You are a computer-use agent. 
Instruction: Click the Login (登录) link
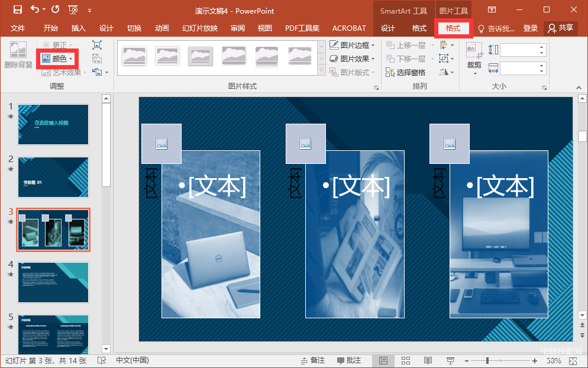[530, 28]
